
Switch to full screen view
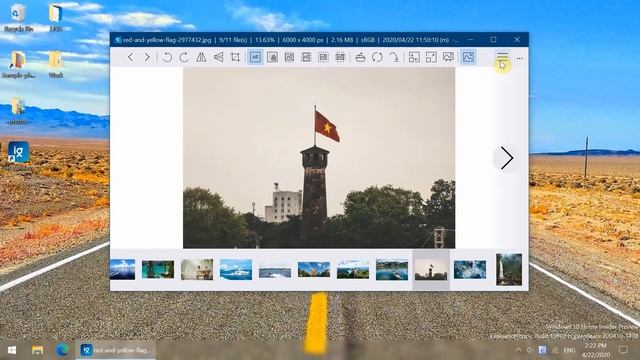point(431,57)
